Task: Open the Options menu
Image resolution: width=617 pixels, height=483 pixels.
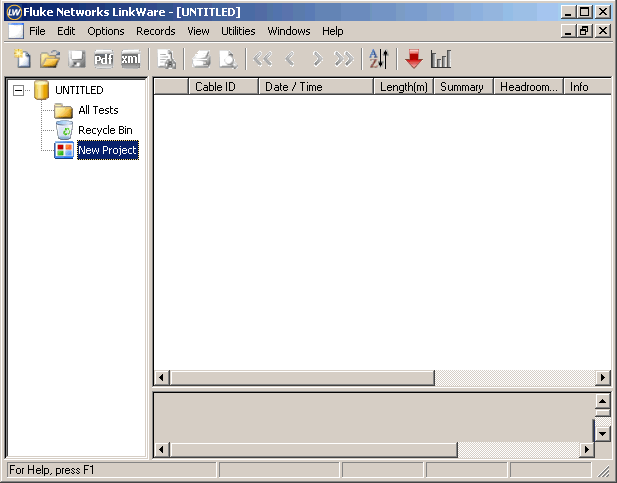Action: (106, 31)
